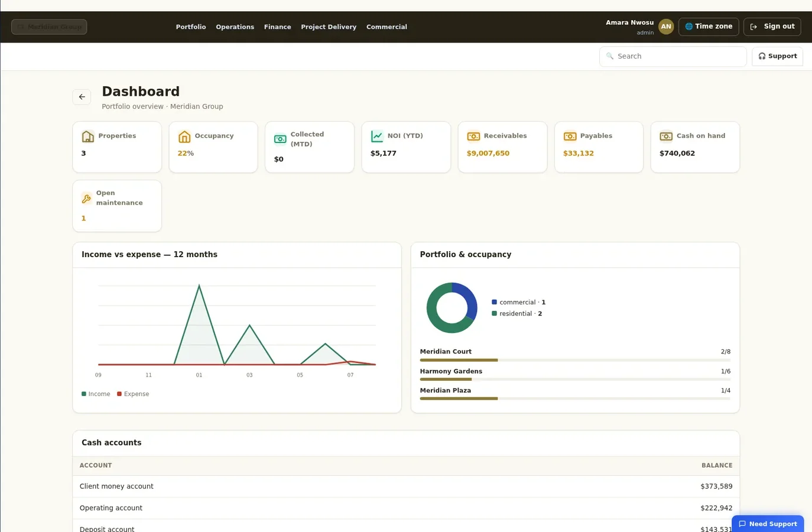The image size is (812, 532).
Task: Click the back arrow beside Dashboard
Action: (x=82, y=96)
